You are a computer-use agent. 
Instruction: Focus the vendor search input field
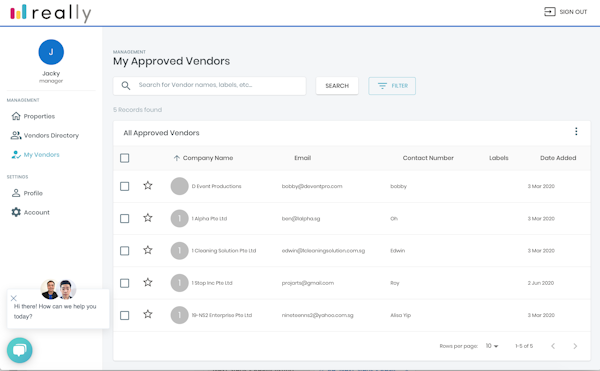tap(209, 86)
